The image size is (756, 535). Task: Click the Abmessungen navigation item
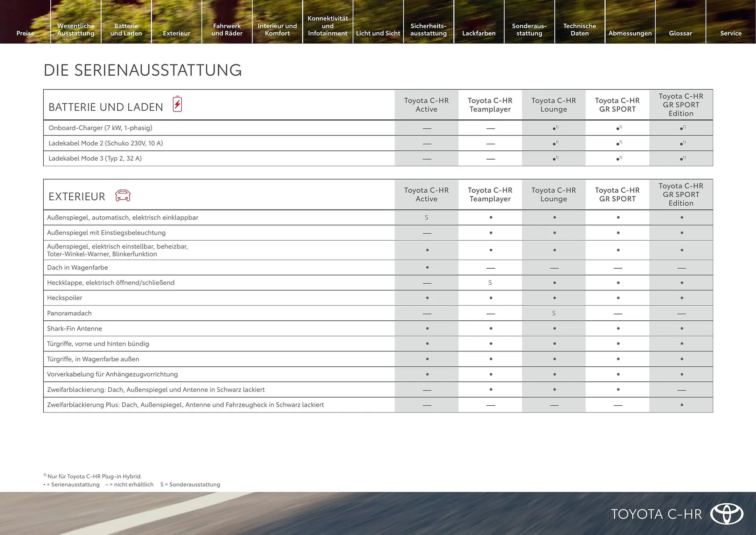click(630, 33)
